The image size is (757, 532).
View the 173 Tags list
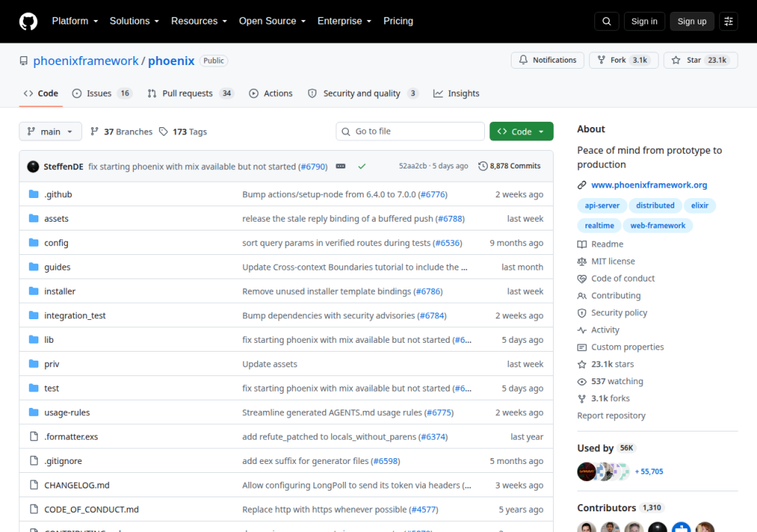coord(183,132)
